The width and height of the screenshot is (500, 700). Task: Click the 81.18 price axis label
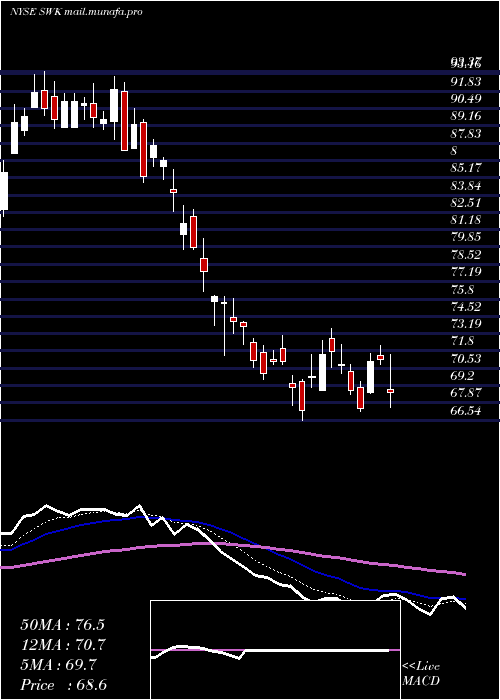coord(466,220)
